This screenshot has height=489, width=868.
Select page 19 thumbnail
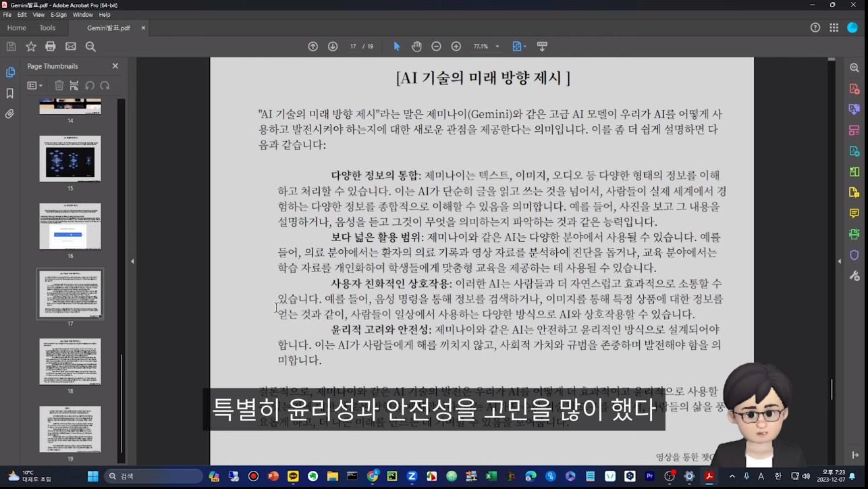click(70, 429)
